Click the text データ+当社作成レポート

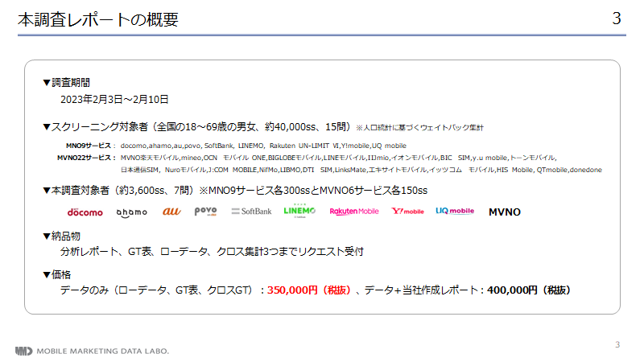(x=421, y=290)
